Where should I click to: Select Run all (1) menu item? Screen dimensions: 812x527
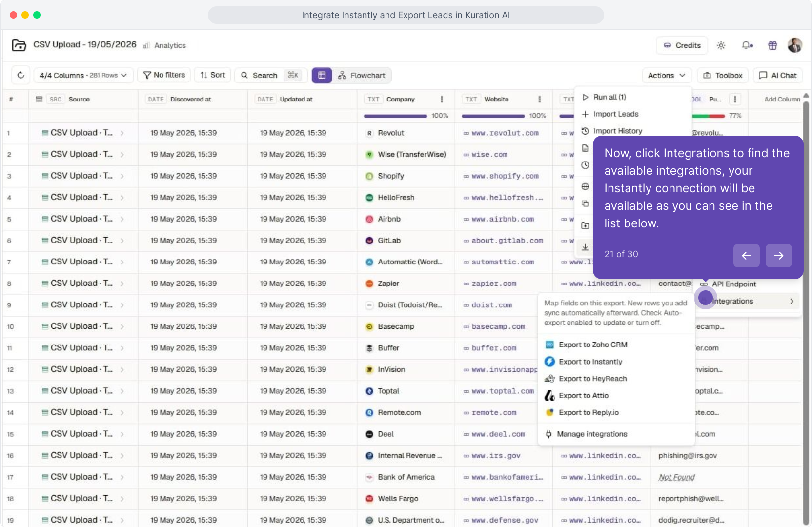[x=633, y=97]
